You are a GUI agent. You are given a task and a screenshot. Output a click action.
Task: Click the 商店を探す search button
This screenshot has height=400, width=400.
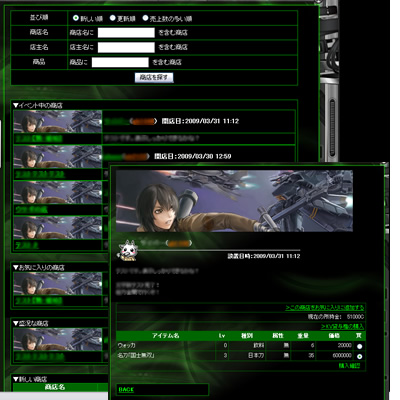[x=154, y=78]
